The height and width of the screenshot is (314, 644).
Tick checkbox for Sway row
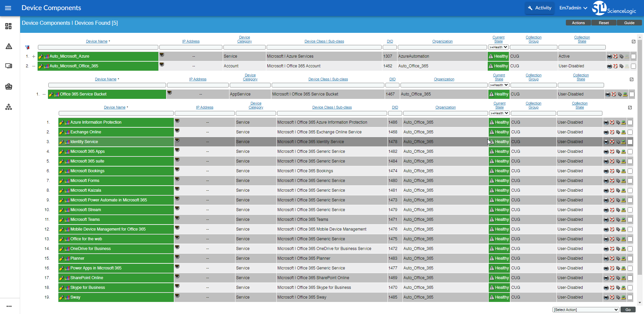[x=630, y=298]
